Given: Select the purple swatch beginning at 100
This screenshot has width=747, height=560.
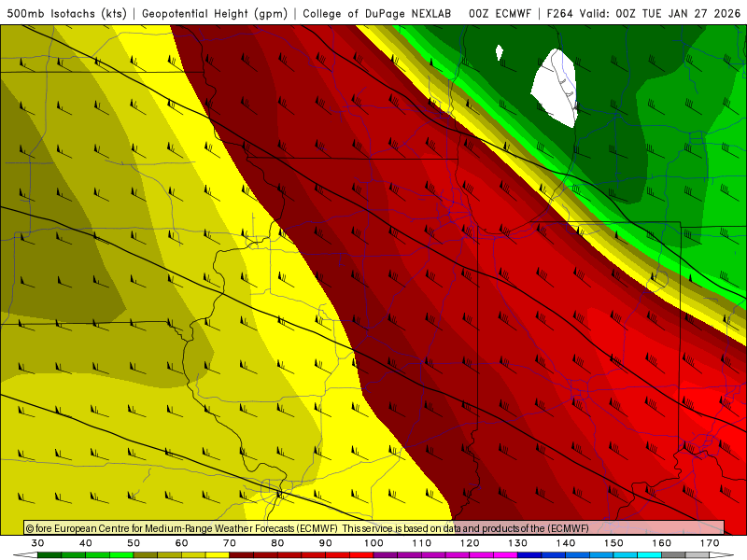Looking at the screenshot, I should click(386, 555).
